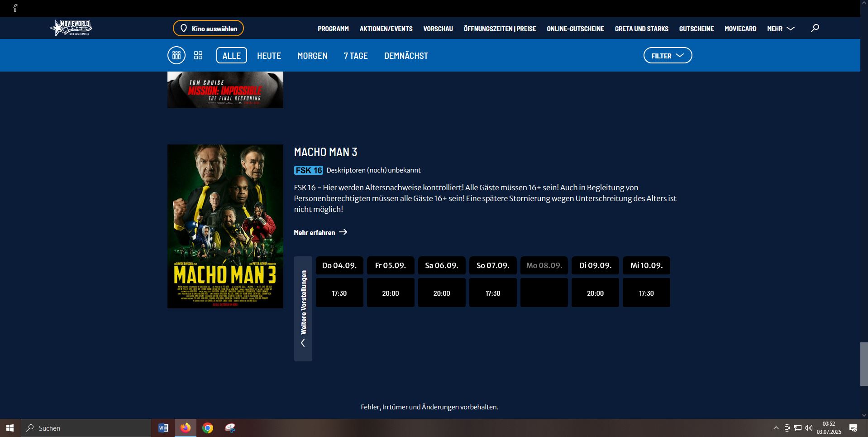868x437 pixels.
Task: Book the 20:00 showing on Di 09.09.
Action: pos(595,293)
